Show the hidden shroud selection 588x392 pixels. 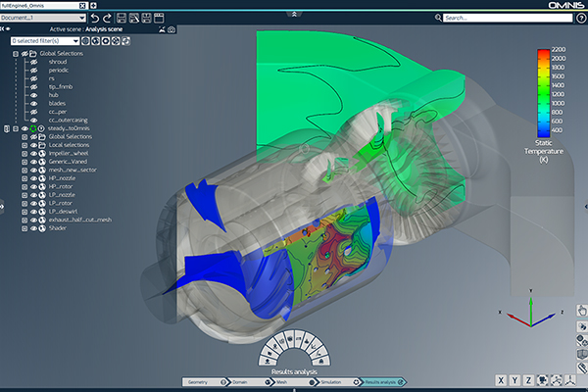tap(33, 62)
